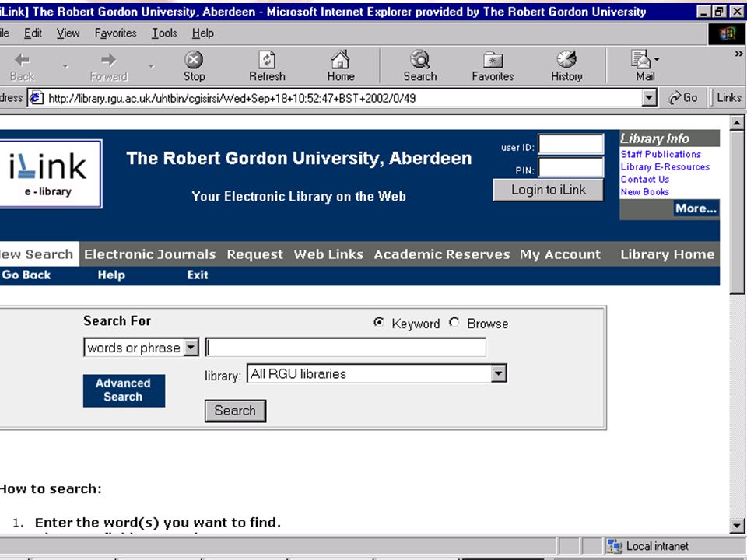Open the Favorites menu
This screenshot has width=747, height=560.
tap(115, 33)
